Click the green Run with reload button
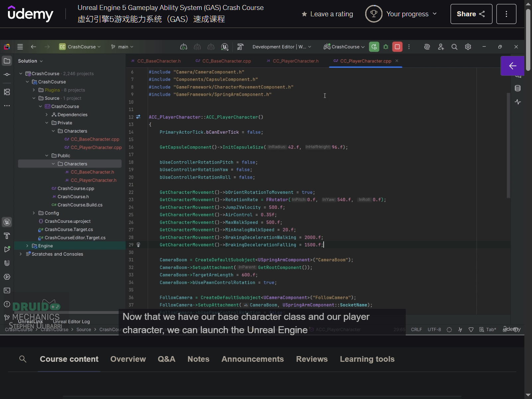This screenshot has height=399, width=532. 374,47
